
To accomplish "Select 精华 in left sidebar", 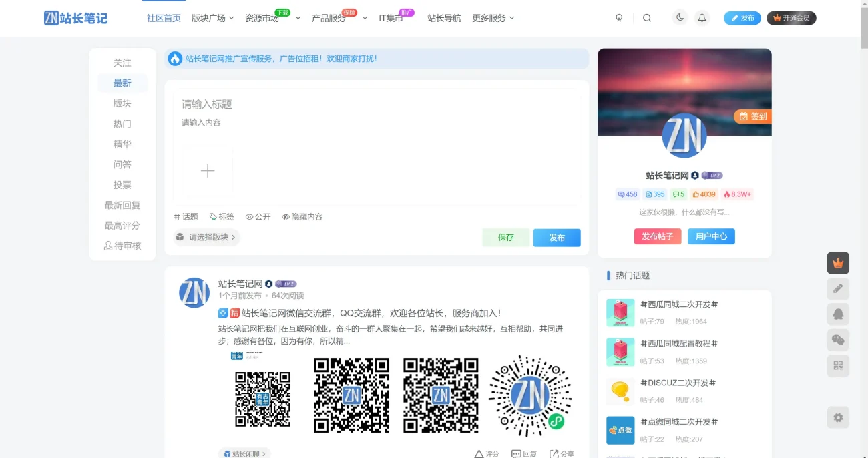I will click(x=122, y=144).
